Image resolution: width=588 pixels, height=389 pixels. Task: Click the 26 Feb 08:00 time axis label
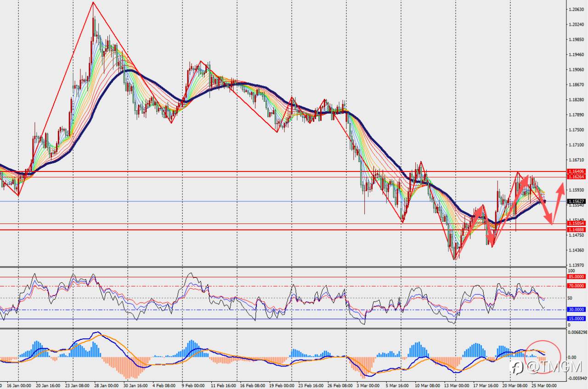(340, 385)
